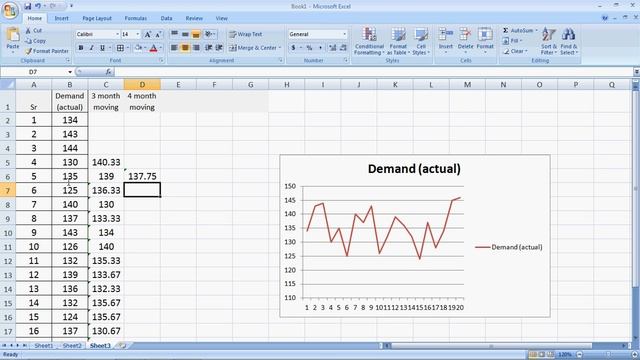Click the Save icon in Quick Access
This screenshot has height=360, width=640.
[x=27, y=6]
